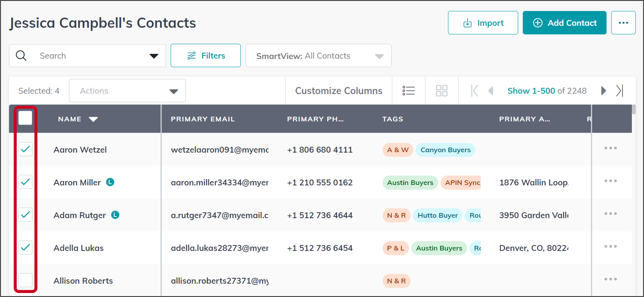
Task: Click Adam Rutger's N & R tag
Action: [x=396, y=215]
